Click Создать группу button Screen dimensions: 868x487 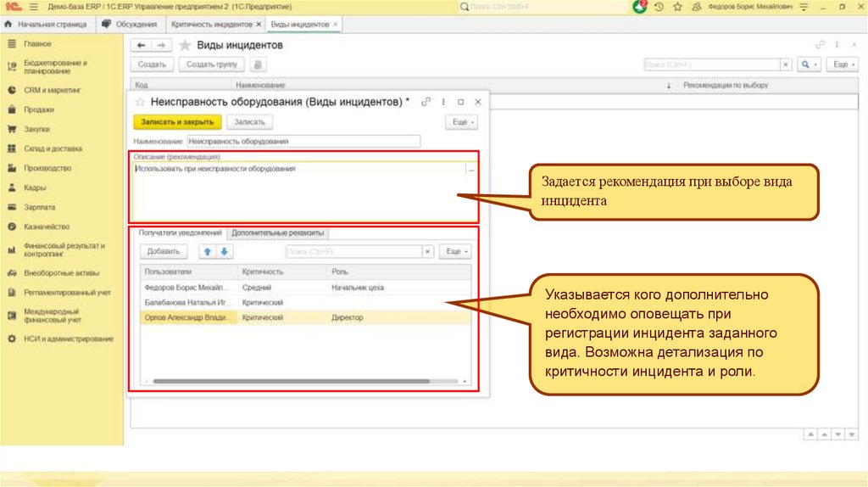point(211,64)
